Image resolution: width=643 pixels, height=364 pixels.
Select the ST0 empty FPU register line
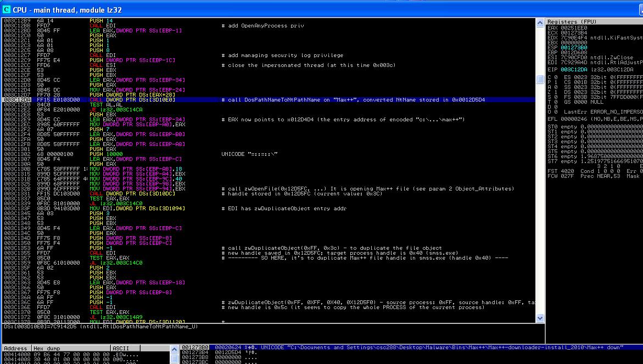[x=595, y=127]
